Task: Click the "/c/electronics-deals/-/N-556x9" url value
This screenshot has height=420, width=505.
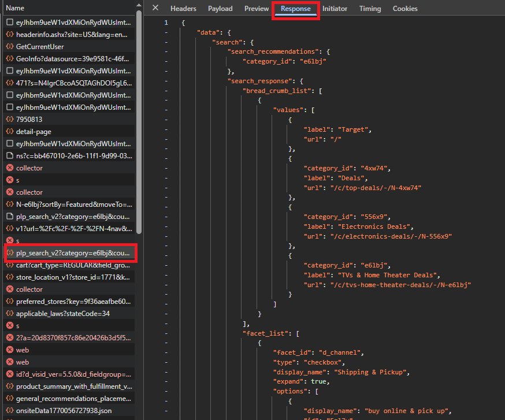Action: click(391, 236)
